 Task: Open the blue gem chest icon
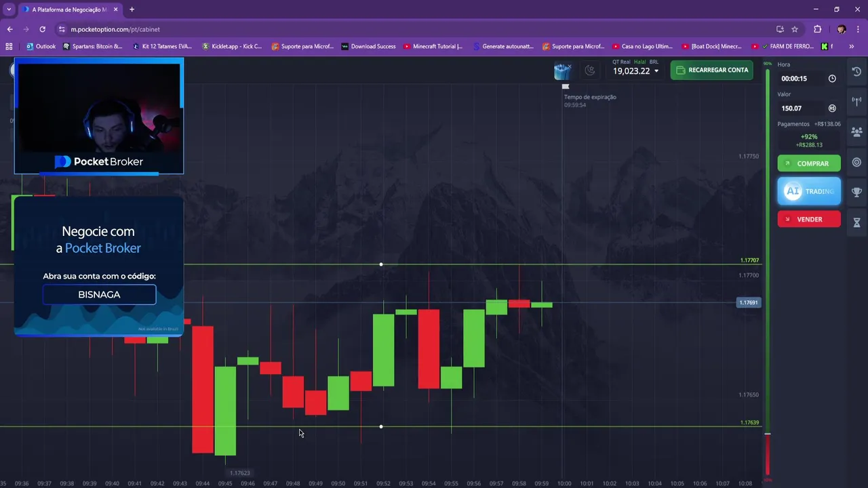[x=562, y=70]
